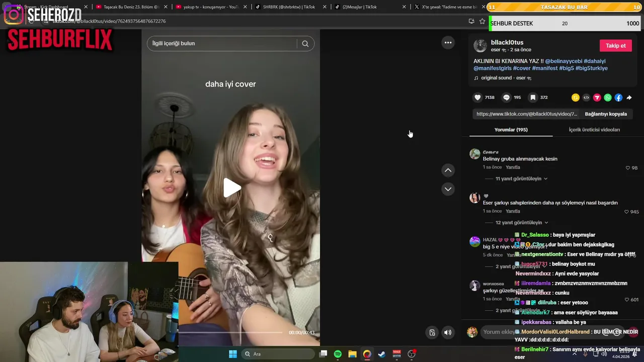644x362 pixels.
Task: Open the #big5turkiye hashtag
Action: coord(592,68)
